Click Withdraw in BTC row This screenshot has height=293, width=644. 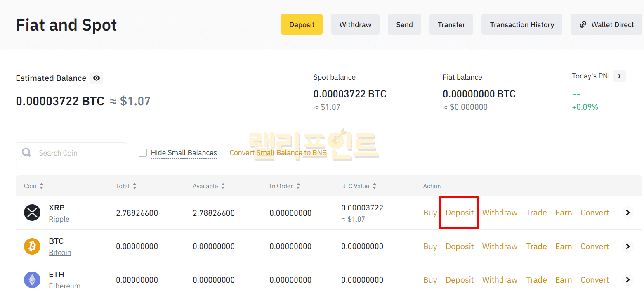point(500,246)
